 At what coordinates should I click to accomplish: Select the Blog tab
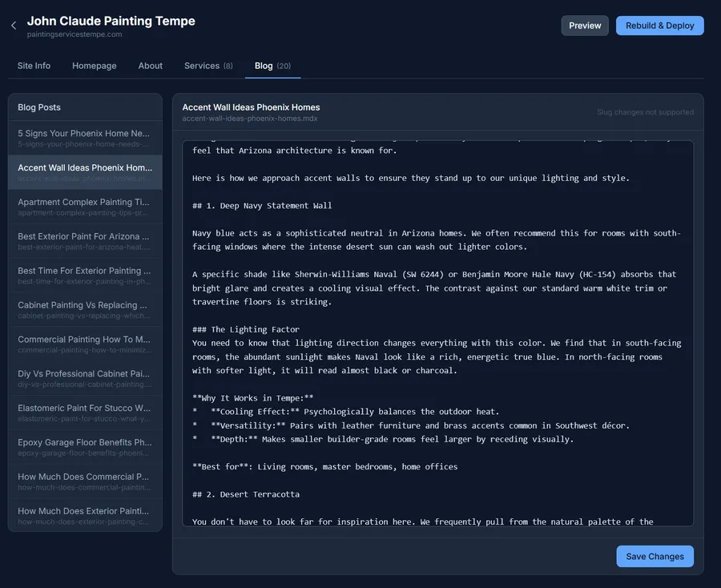pyautogui.click(x=272, y=66)
